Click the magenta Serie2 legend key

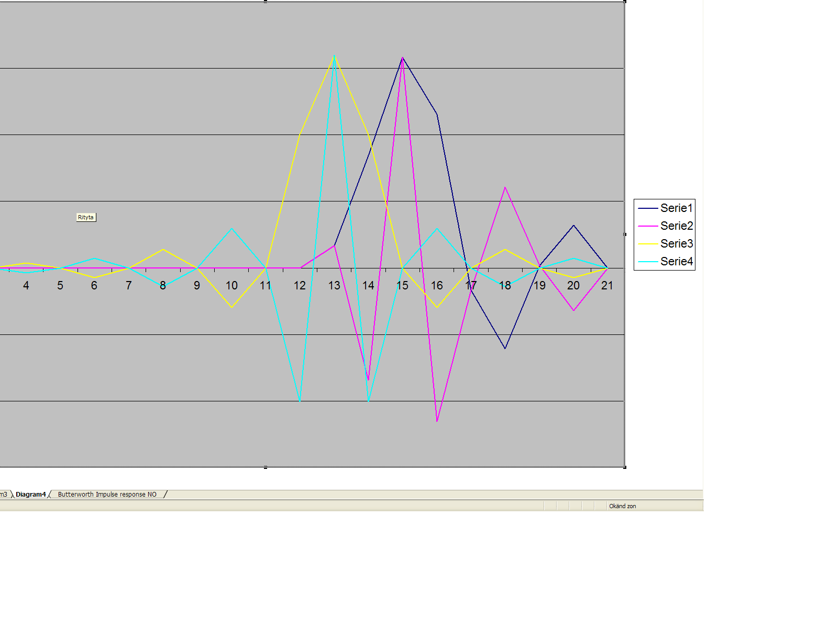click(648, 226)
